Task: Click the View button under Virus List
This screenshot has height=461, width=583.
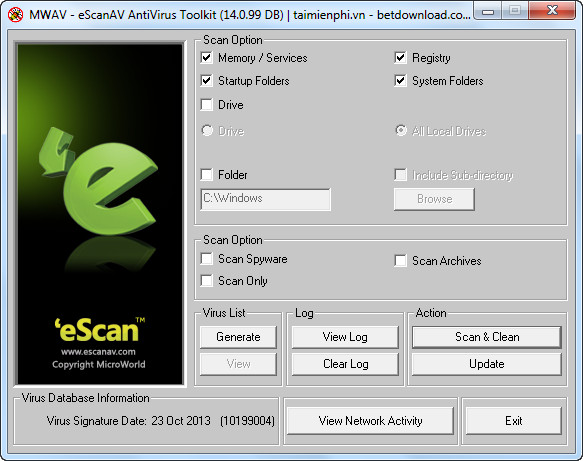Action: tap(238, 364)
